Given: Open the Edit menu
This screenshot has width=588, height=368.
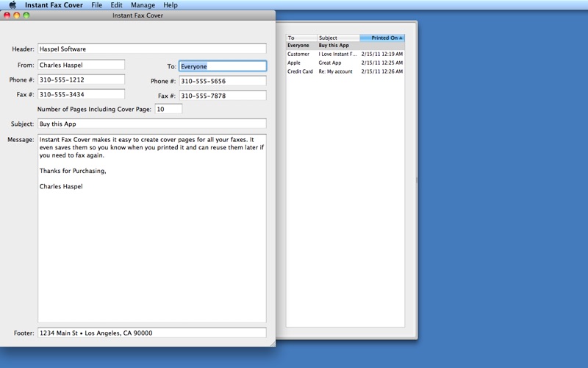Looking at the screenshot, I should click(x=116, y=5).
